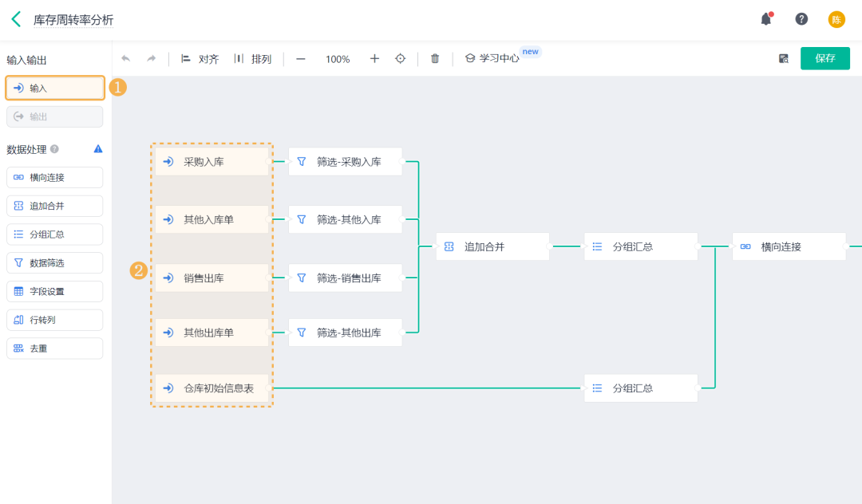The width and height of the screenshot is (862, 504).
Task: Center canvas with the locate icon
Action: 400,58
